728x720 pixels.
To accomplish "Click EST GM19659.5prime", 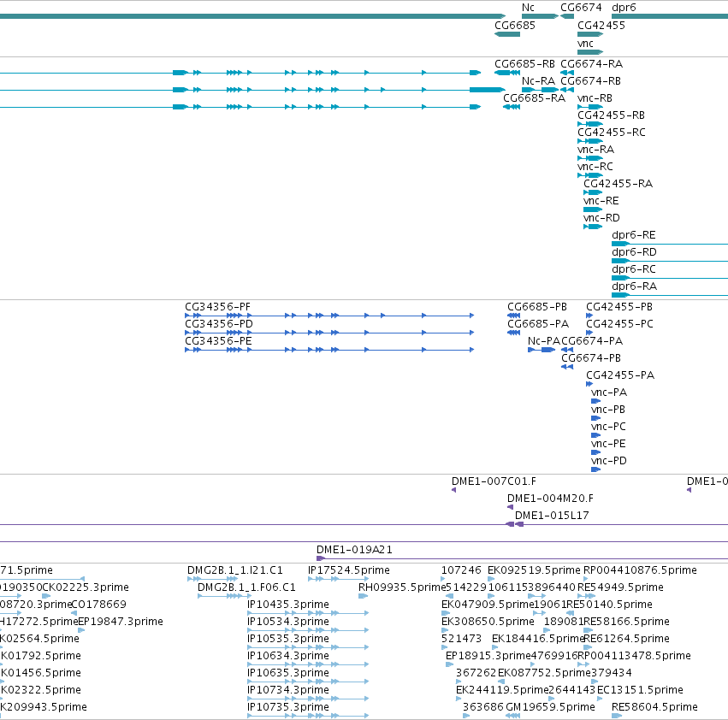I will pos(550,707).
